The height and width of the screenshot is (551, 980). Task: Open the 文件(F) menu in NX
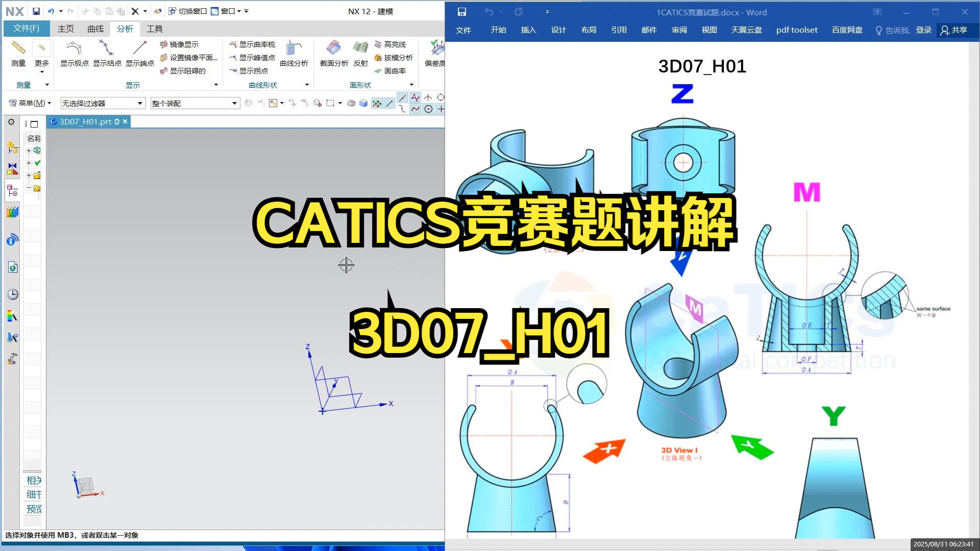27,29
